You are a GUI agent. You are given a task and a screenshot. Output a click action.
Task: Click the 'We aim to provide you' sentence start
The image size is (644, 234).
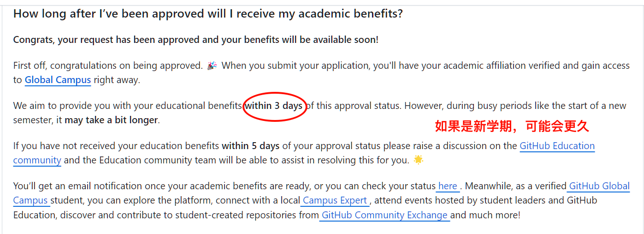click(59, 106)
